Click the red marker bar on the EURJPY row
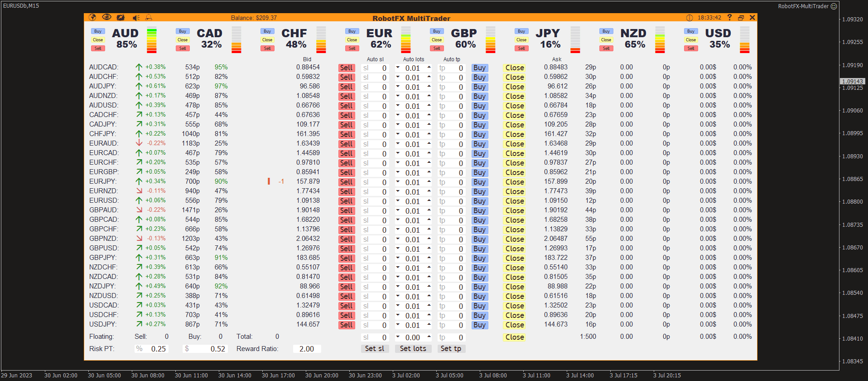Screen dimensions: 868x381 click(x=269, y=181)
